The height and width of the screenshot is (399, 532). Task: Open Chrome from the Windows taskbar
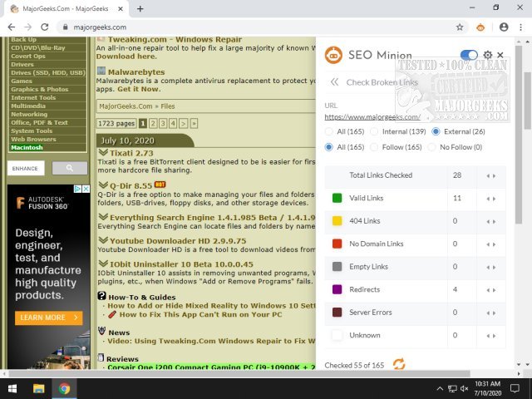click(x=65, y=388)
